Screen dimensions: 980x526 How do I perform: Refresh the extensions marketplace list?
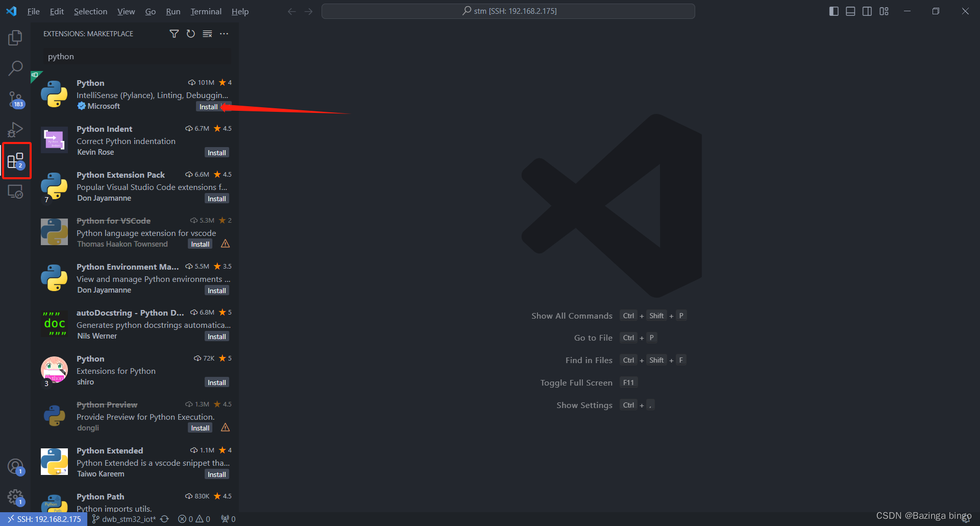(x=191, y=34)
